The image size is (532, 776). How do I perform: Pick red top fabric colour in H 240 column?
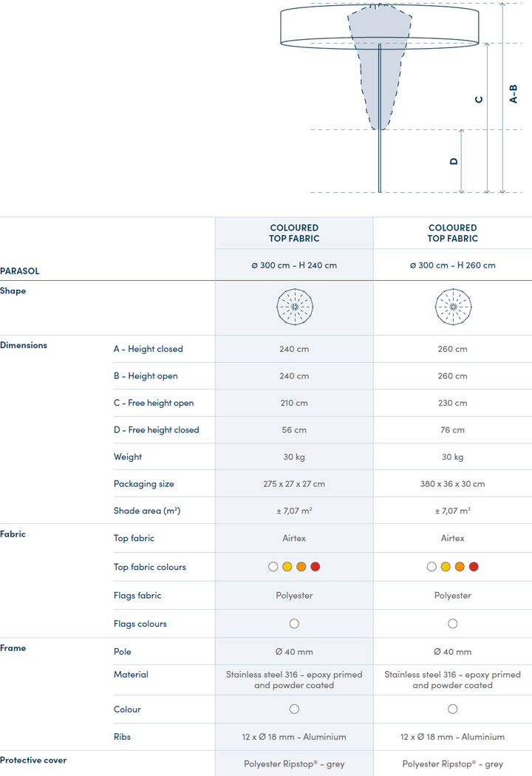pos(316,567)
